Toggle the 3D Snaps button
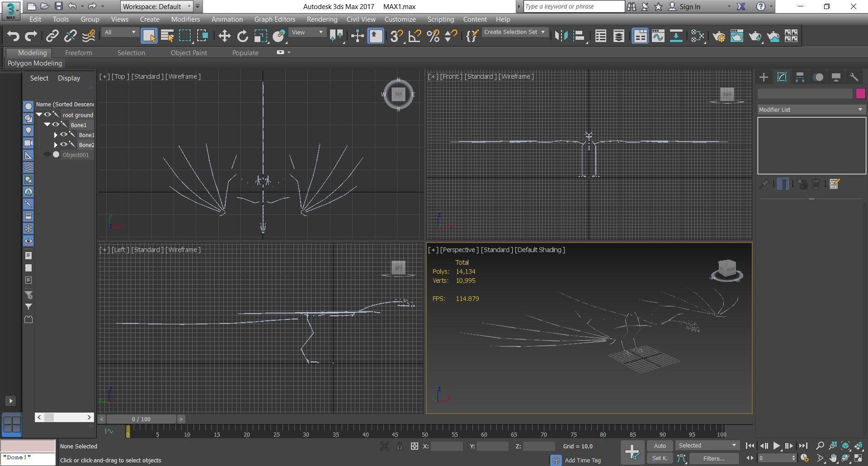 (396, 36)
